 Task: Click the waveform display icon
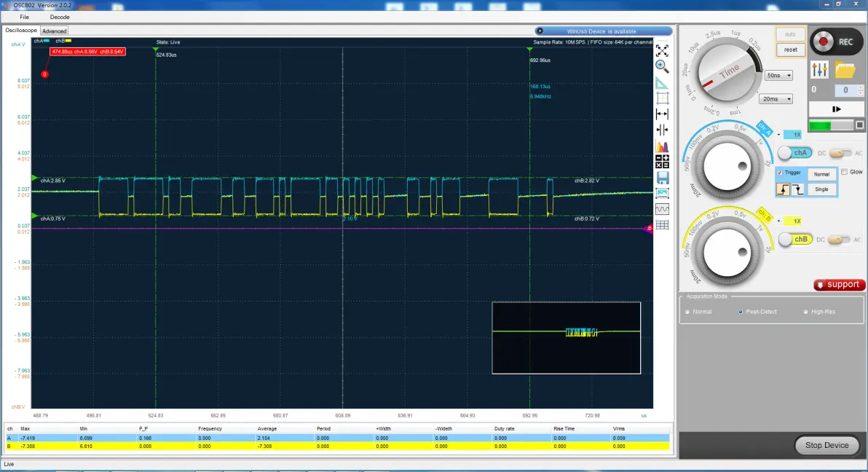(x=662, y=209)
